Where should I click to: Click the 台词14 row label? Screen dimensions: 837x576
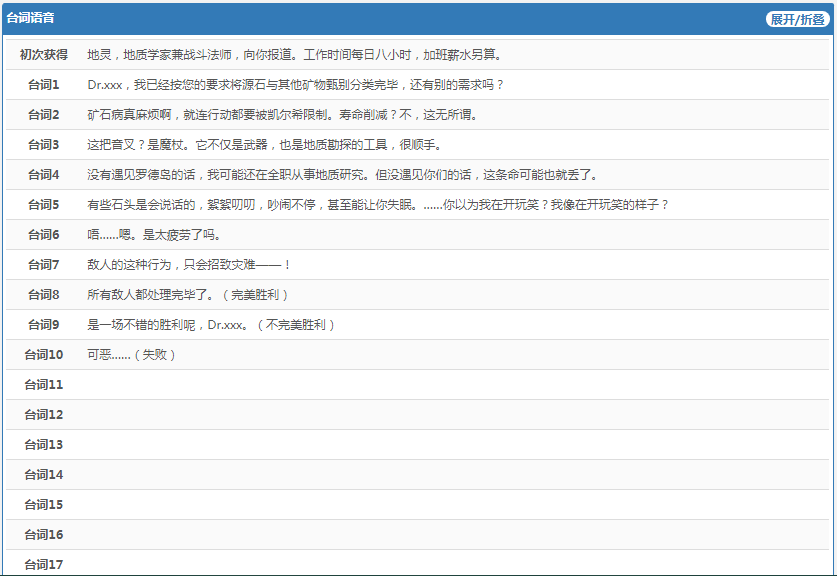[44, 475]
